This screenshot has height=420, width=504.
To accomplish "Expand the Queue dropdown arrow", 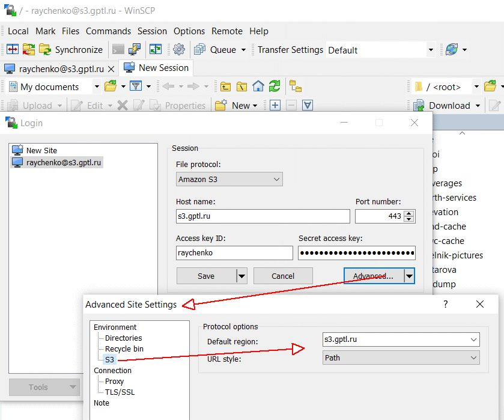I will [243, 50].
